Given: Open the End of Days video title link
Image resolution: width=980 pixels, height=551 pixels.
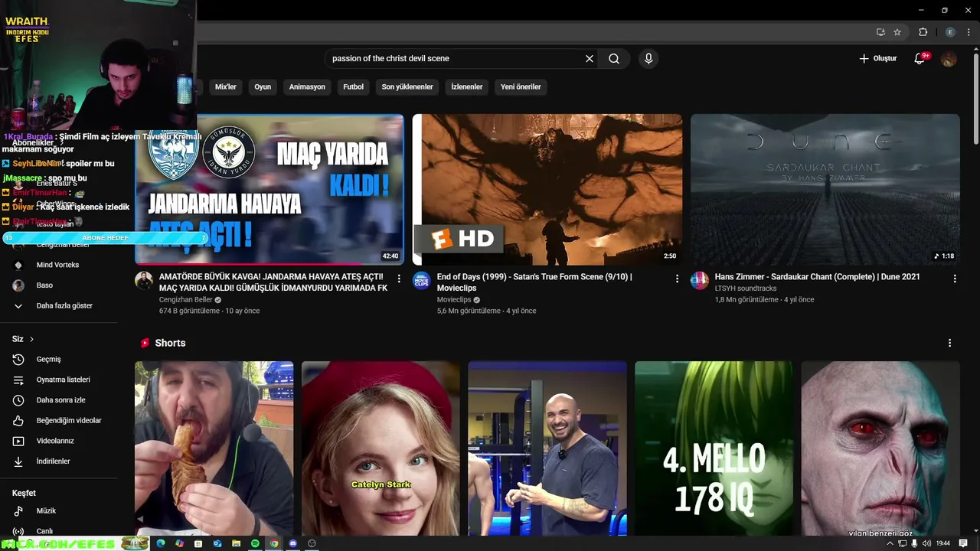Looking at the screenshot, I should point(534,282).
